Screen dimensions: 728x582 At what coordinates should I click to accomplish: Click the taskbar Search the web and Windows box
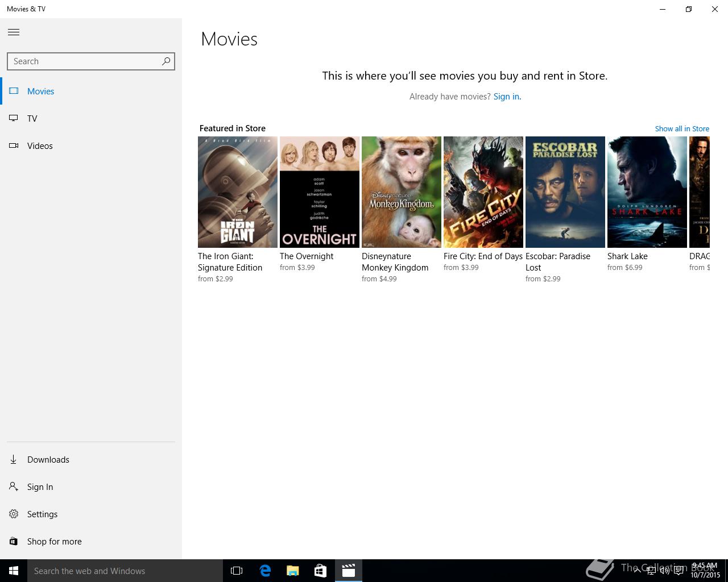(x=125, y=571)
